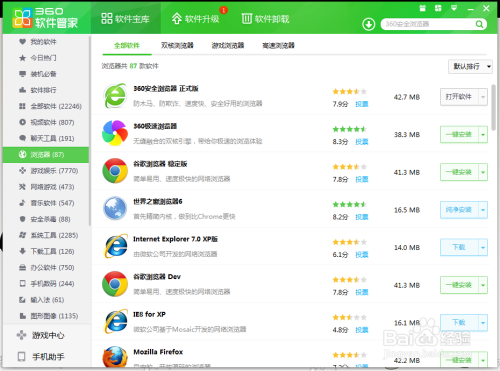Open the download manager arrow icon
500x371 pixels.
(368, 24)
